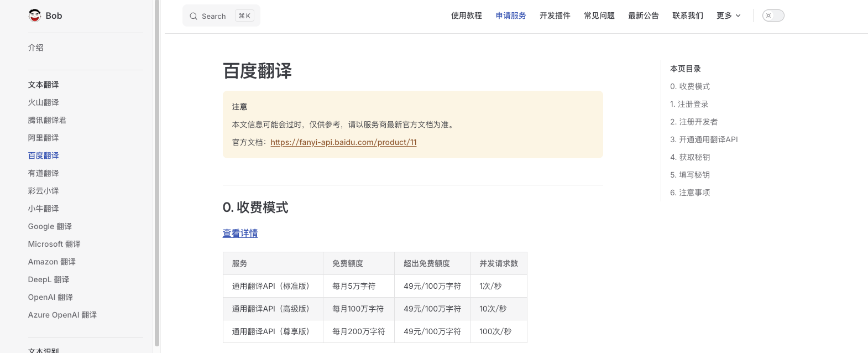This screenshot has width=868, height=353.
Task: Click cell 每月5万字符
Action: pos(359,286)
